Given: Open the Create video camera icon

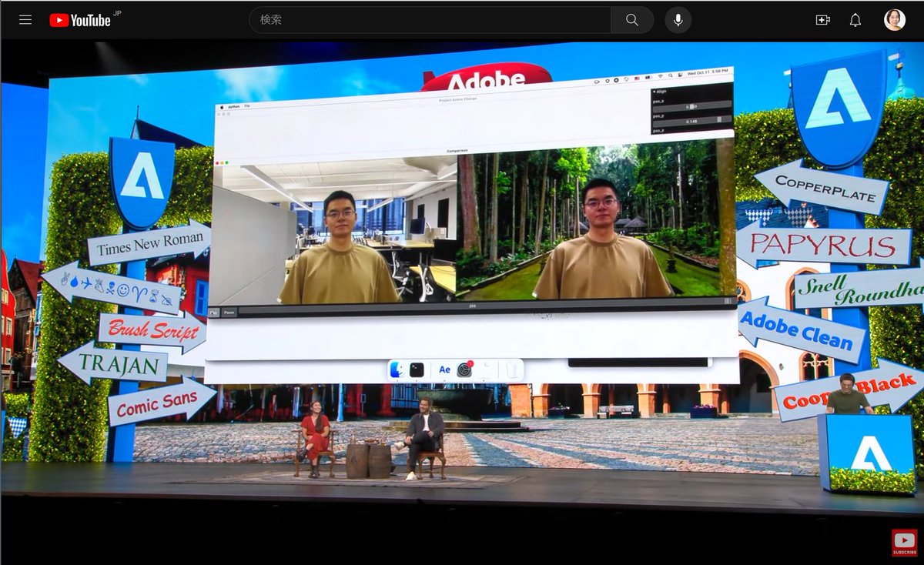Looking at the screenshot, I should coord(822,20).
